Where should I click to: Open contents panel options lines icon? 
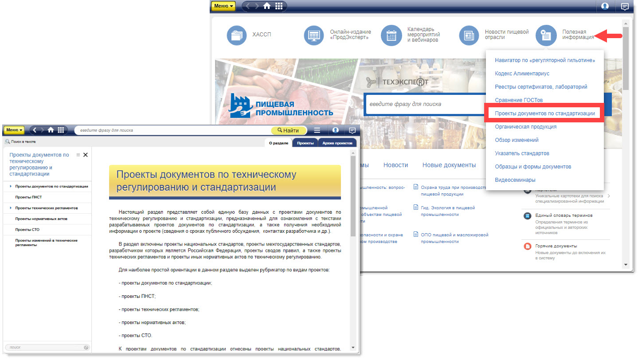(x=78, y=155)
